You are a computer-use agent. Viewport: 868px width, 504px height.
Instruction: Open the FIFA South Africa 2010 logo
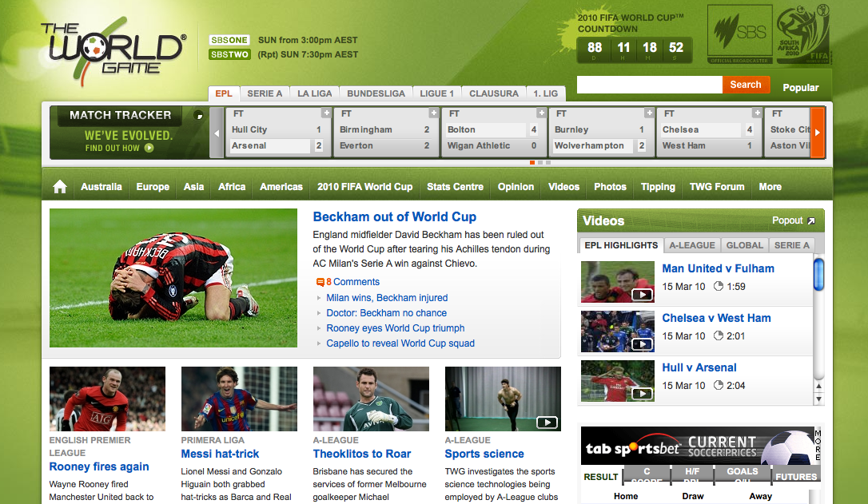[x=803, y=34]
